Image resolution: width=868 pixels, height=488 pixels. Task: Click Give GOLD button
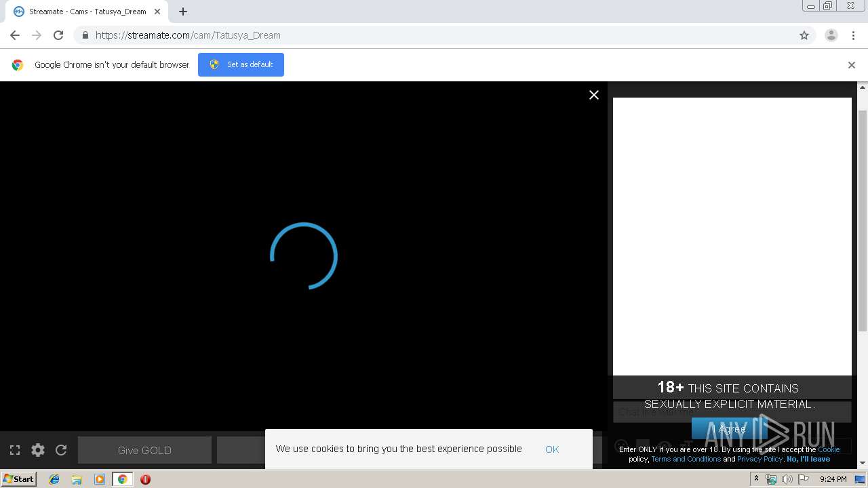tap(144, 450)
